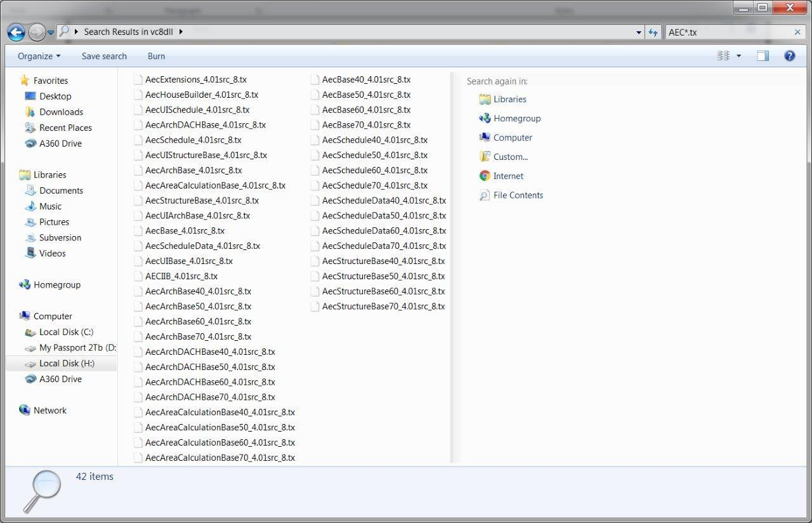Expand the recent pages arrow
The width and height of the screenshot is (812, 523).
coord(51,32)
